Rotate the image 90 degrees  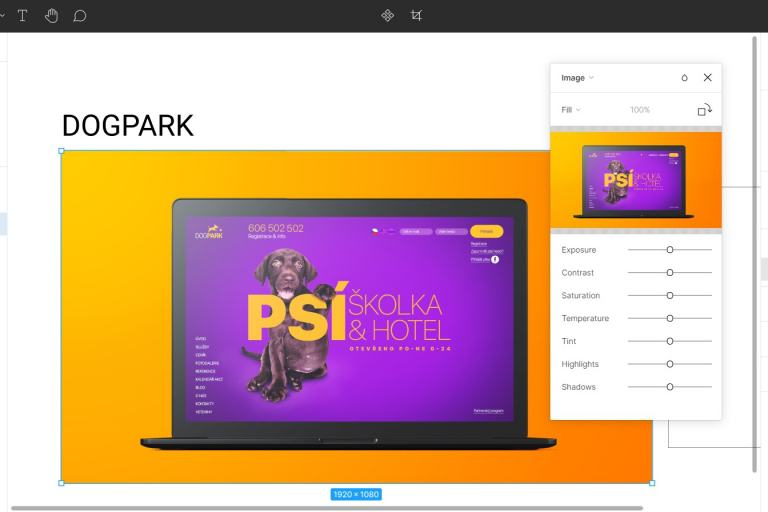704,110
